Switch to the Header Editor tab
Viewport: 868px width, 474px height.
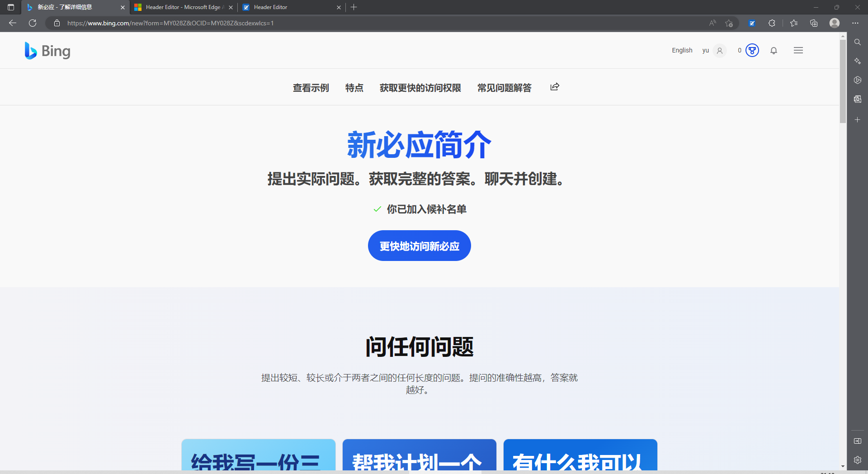(292, 7)
